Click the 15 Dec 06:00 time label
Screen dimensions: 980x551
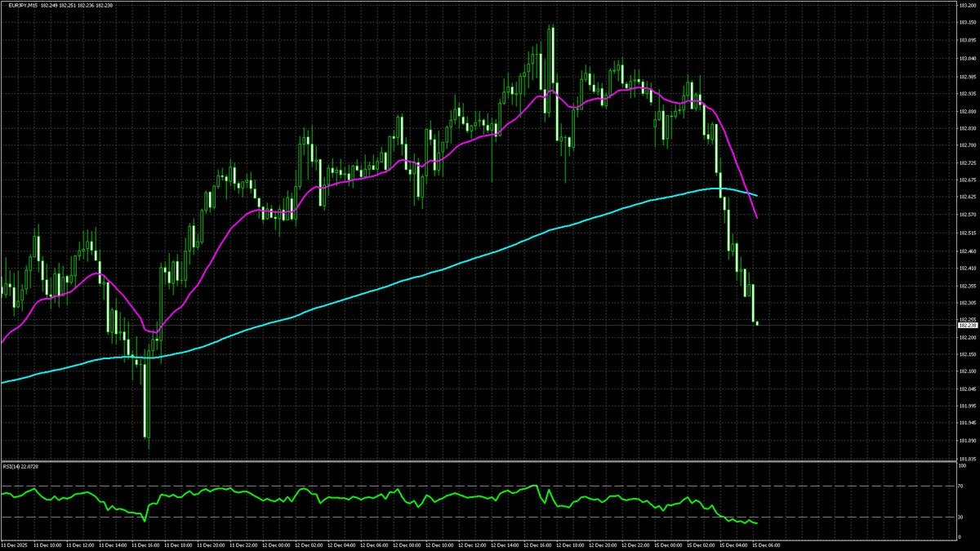765,544
